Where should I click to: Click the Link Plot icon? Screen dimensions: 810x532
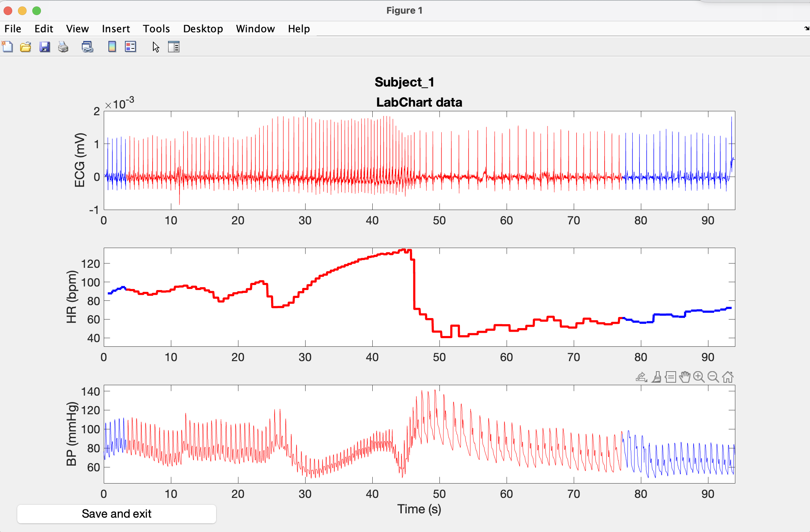[x=87, y=47]
